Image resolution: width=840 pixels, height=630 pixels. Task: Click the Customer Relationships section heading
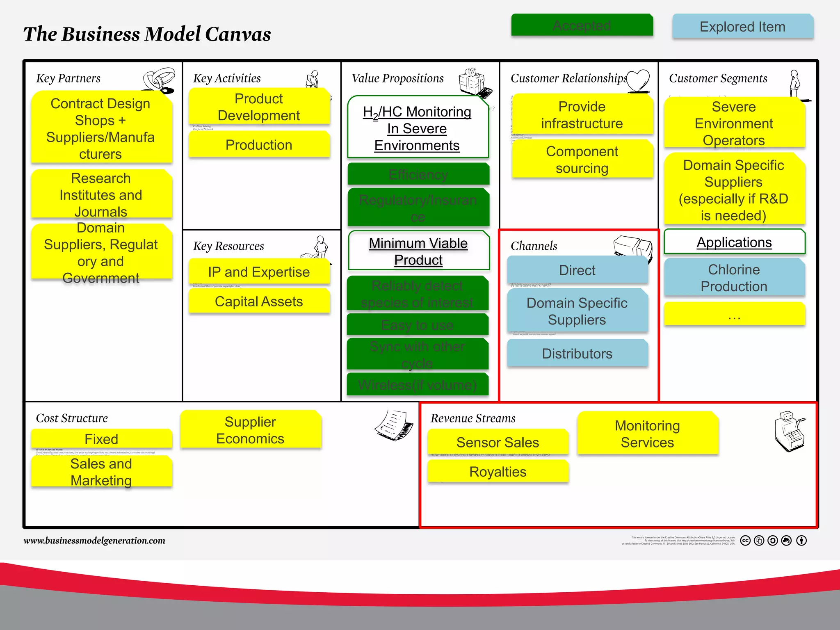click(x=569, y=78)
